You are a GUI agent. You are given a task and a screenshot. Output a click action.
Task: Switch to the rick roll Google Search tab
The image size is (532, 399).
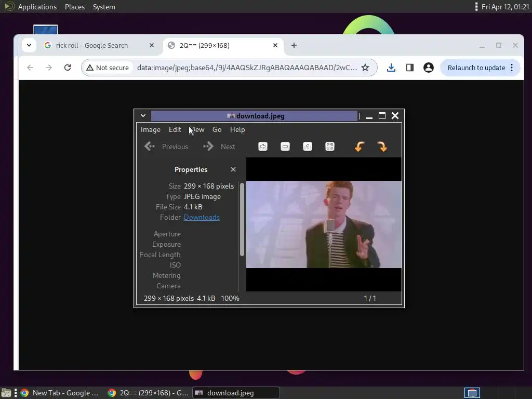(x=92, y=46)
